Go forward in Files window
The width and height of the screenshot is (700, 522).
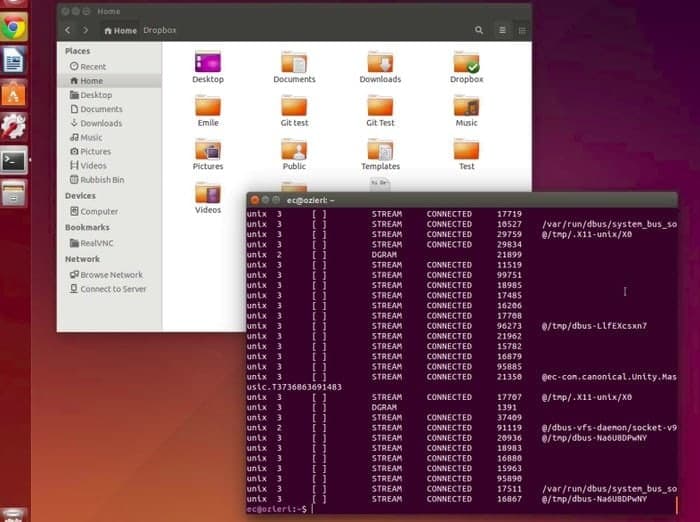tap(85, 30)
